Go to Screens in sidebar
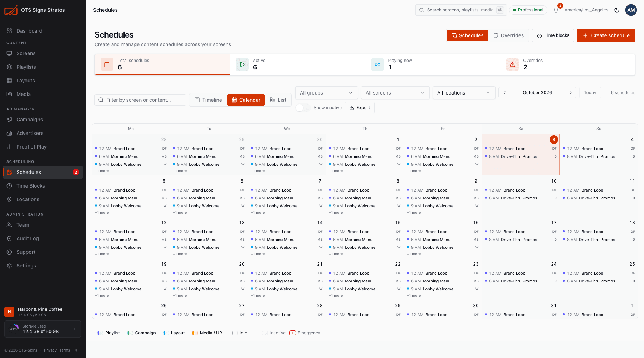644x358 pixels. [43, 53]
